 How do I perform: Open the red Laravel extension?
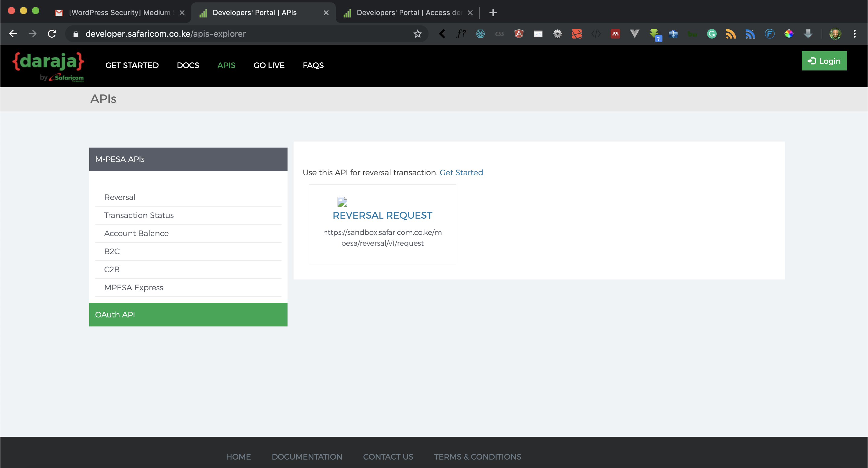(x=577, y=34)
